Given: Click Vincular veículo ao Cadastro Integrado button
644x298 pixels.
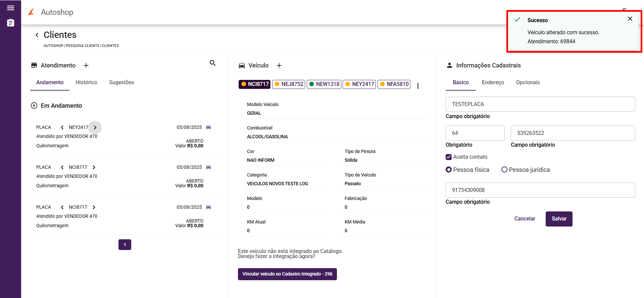Looking at the screenshot, I should (287, 274).
